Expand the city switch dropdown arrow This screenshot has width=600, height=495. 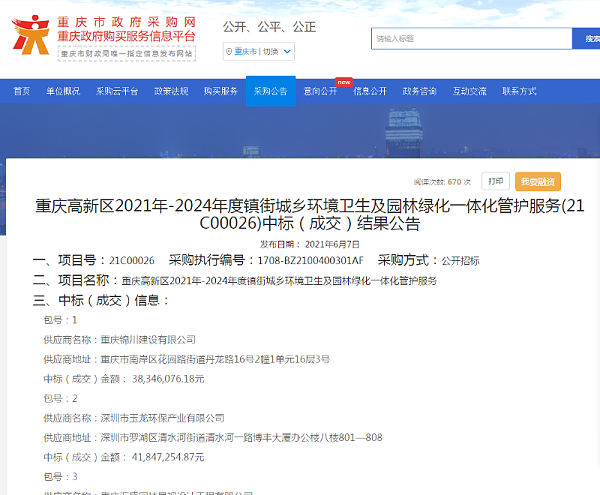pyautogui.click(x=287, y=51)
